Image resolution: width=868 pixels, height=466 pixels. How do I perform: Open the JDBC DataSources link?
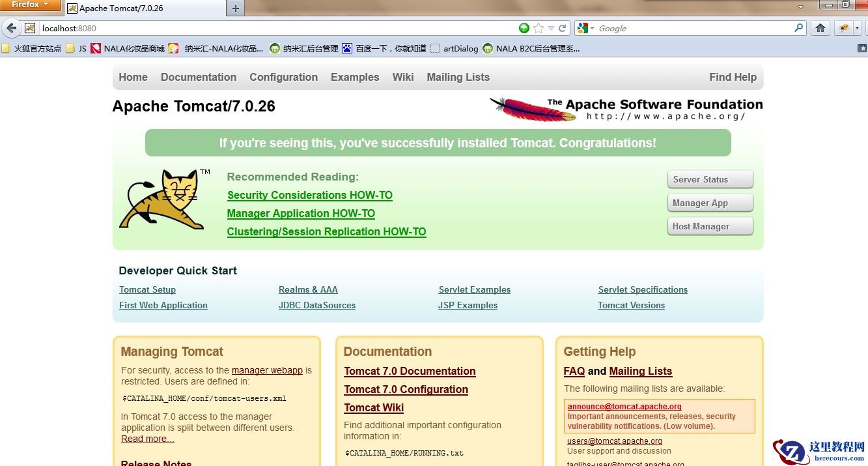[316, 305]
